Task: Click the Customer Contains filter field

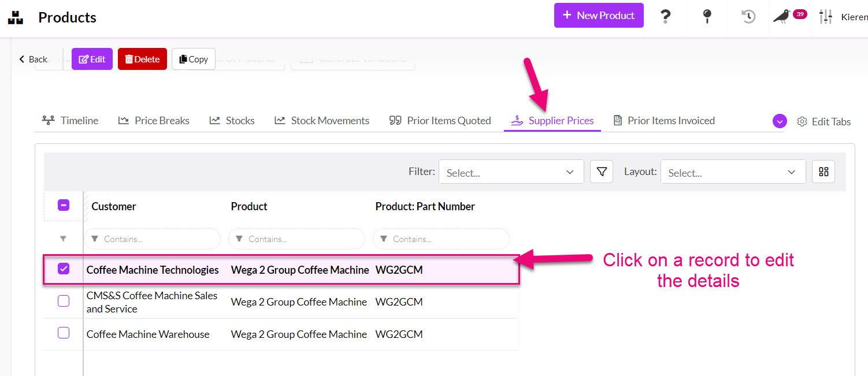Action: click(x=153, y=239)
